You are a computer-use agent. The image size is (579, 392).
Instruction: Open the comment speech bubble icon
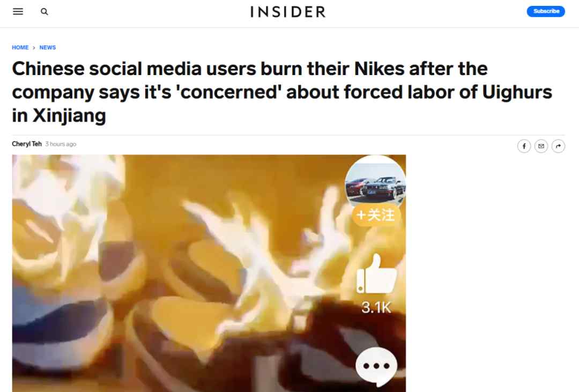click(376, 366)
